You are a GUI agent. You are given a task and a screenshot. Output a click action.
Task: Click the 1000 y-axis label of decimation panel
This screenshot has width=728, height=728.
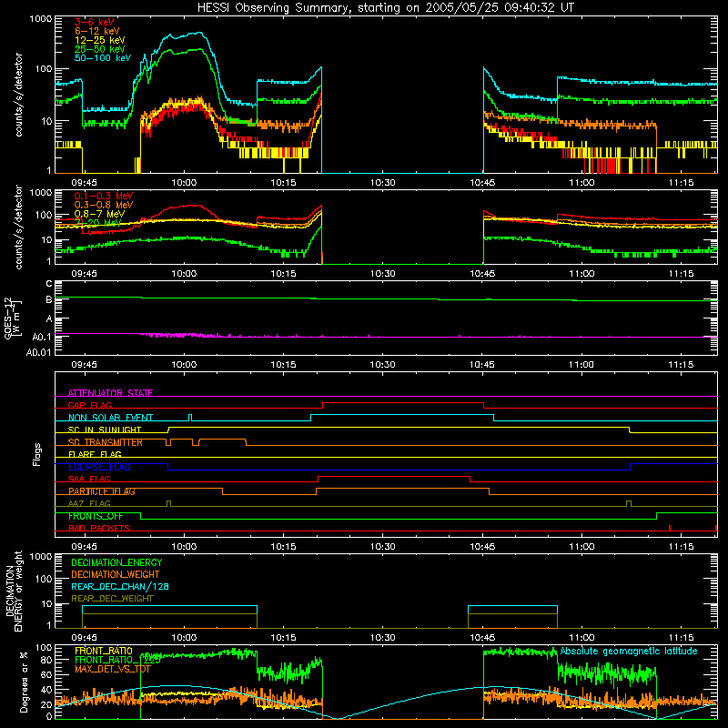point(41,556)
